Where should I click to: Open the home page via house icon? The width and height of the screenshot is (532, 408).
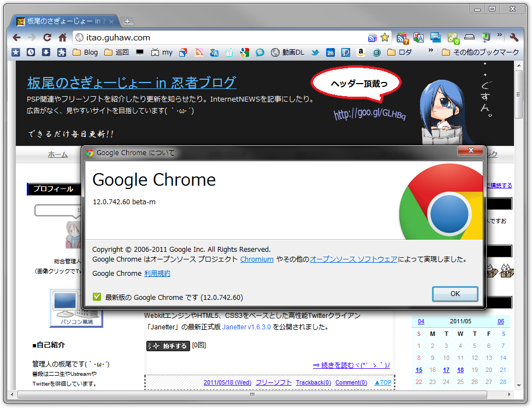tap(62, 38)
